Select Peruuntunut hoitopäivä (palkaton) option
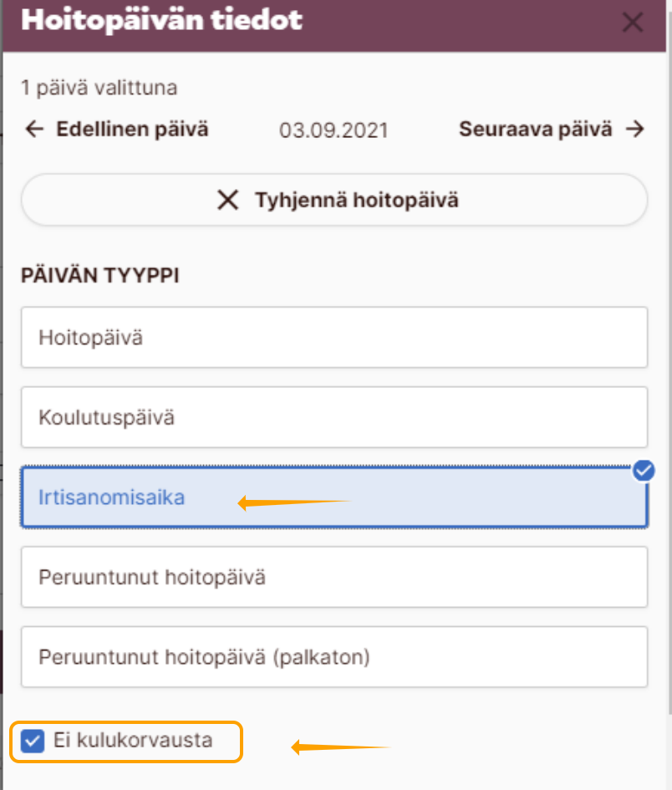The height and width of the screenshot is (790, 672). click(334, 656)
